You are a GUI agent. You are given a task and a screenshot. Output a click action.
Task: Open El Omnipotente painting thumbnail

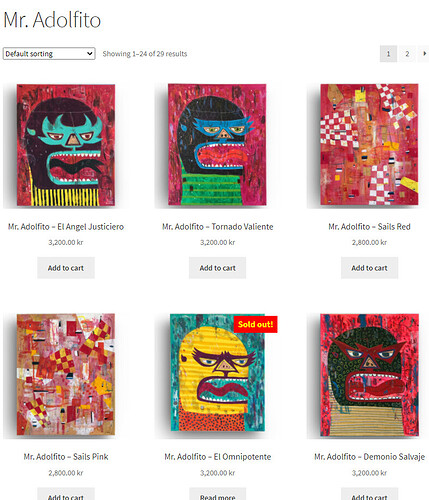pyautogui.click(x=217, y=375)
